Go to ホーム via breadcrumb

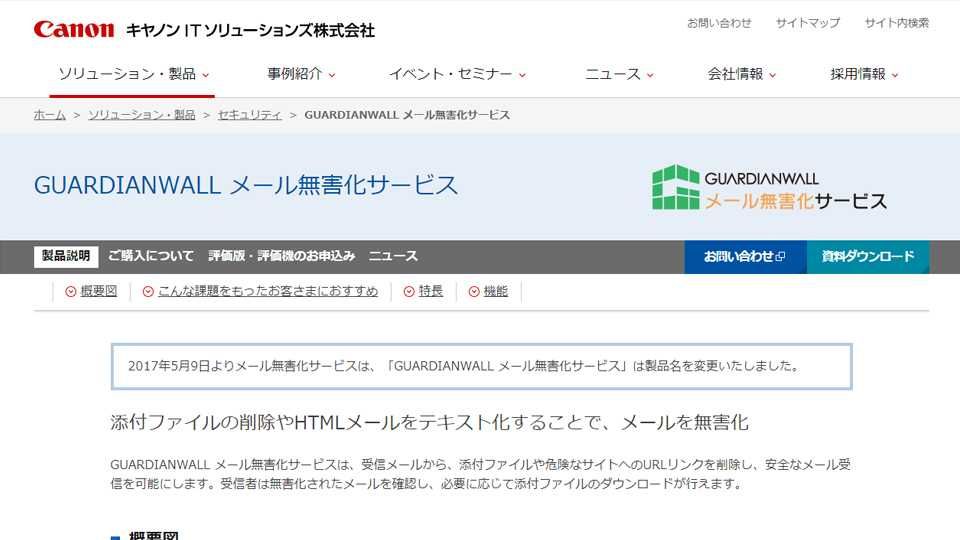pos(50,115)
